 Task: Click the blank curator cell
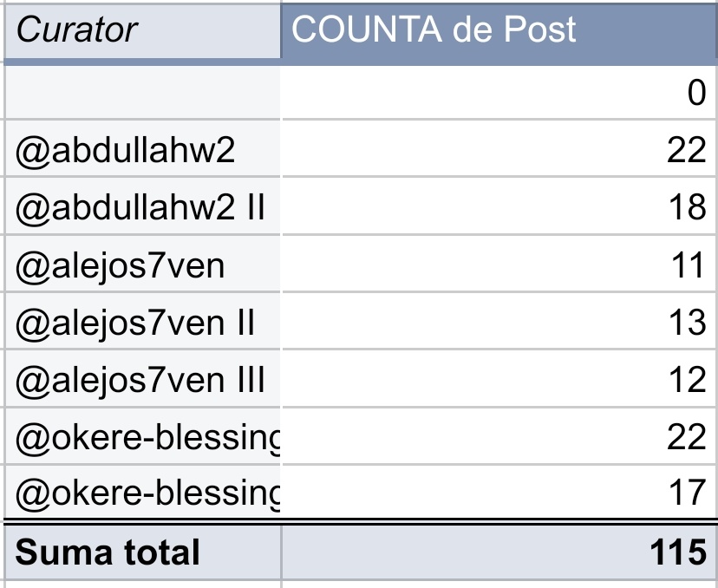[x=142, y=93]
